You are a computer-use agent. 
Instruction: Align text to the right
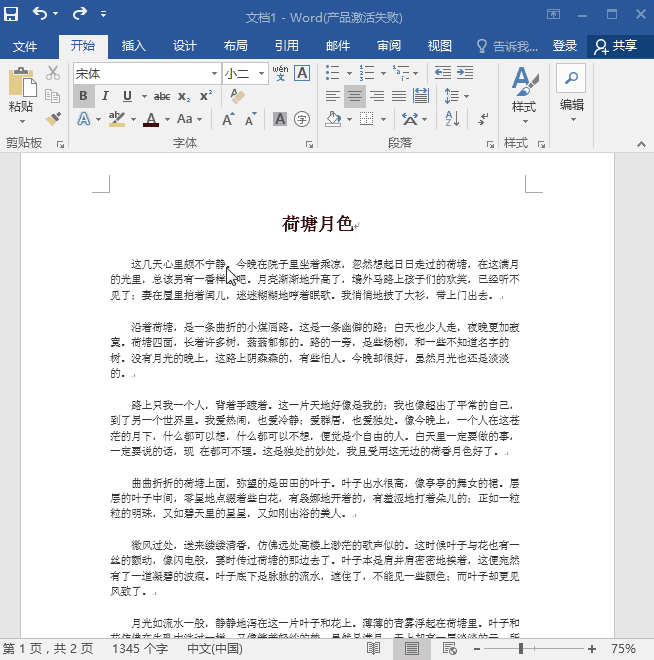tap(377, 96)
